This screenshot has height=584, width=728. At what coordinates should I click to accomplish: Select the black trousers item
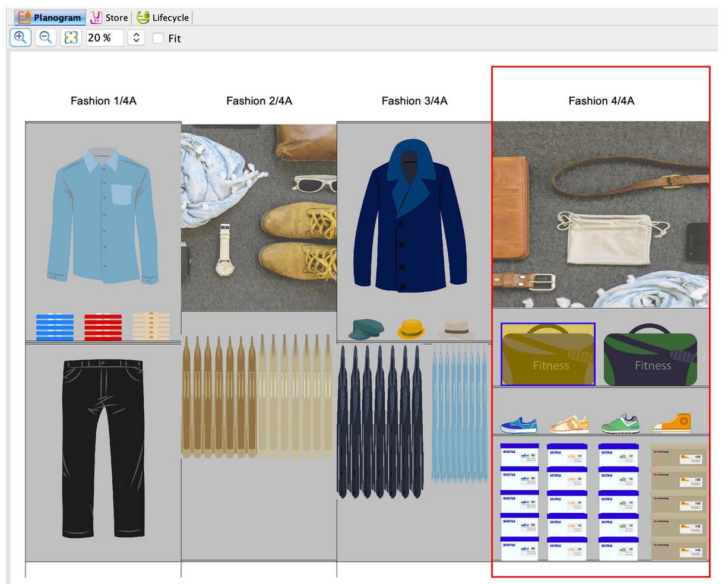(x=103, y=448)
